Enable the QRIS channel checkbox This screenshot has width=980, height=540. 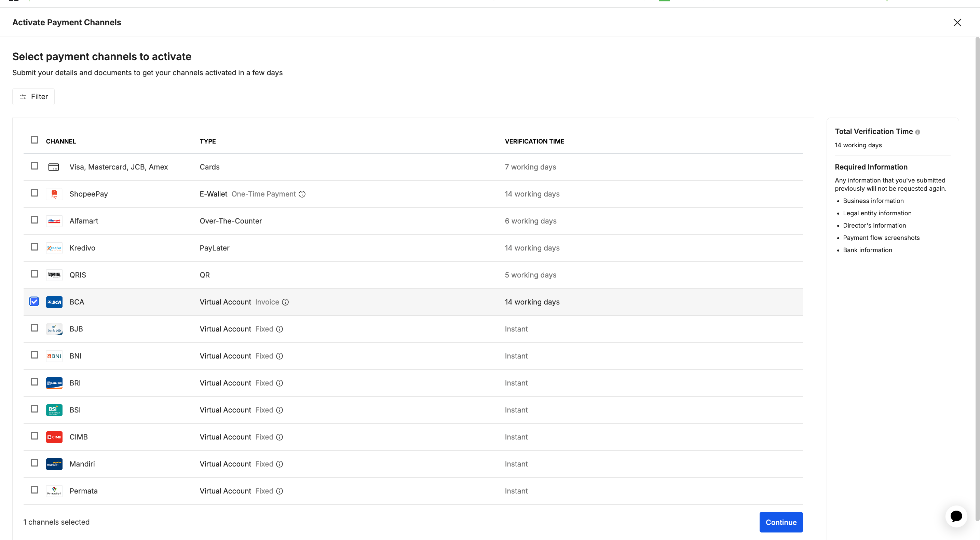(34, 274)
